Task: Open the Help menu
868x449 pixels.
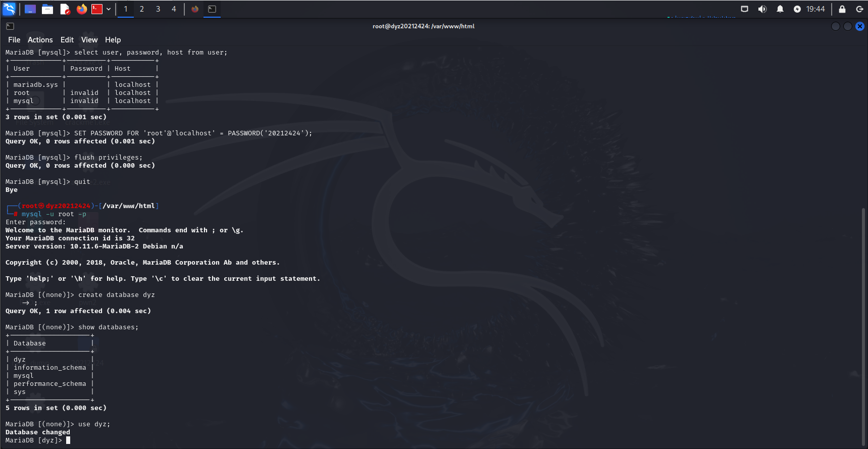Action: pyautogui.click(x=113, y=40)
